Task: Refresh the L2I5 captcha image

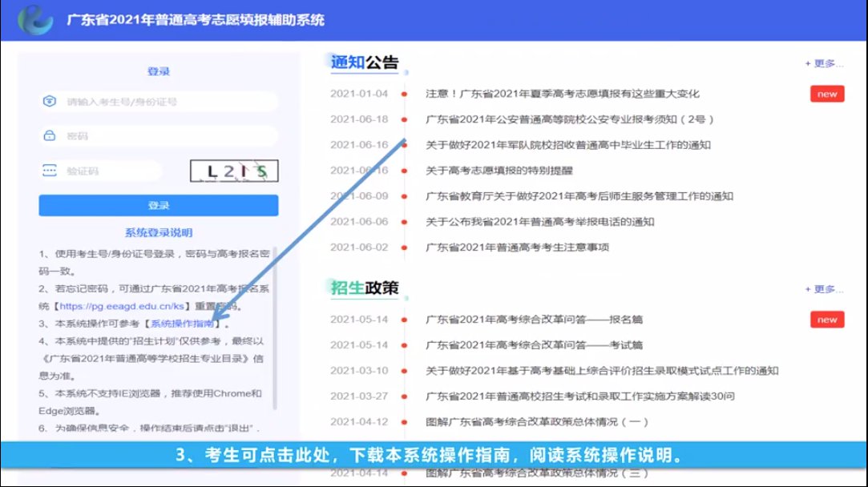Action: coord(234,171)
